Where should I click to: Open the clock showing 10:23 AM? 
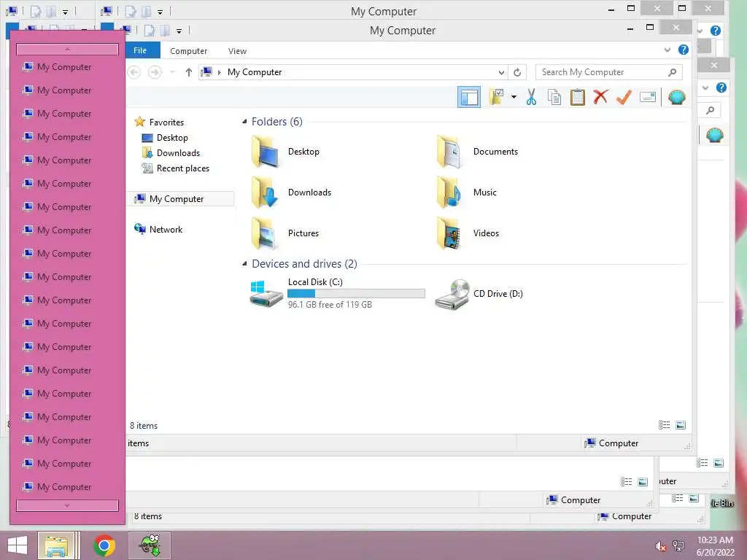[715, 546]
